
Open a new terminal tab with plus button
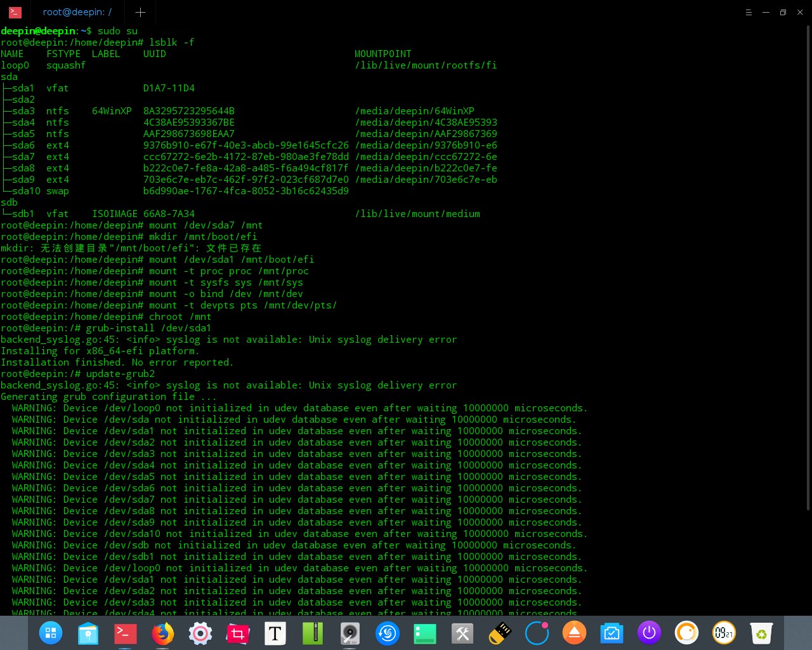[x=140, y=12]
